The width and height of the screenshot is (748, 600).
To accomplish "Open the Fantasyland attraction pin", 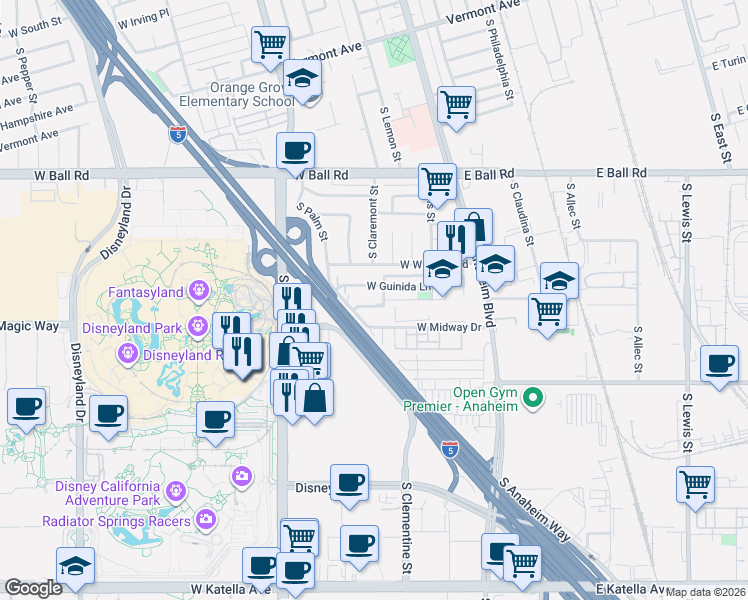I will tap(198, 291).
